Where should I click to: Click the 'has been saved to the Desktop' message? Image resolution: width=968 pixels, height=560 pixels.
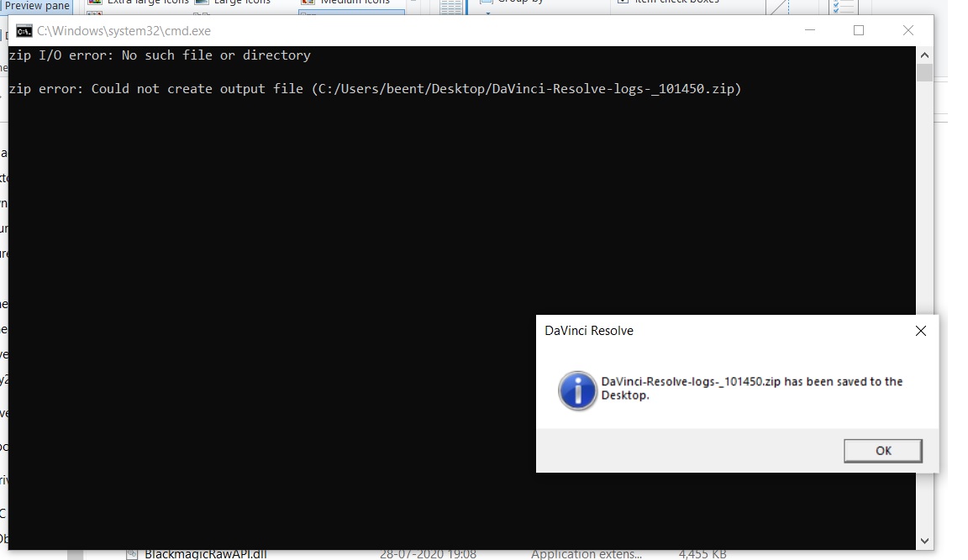[x=752, y=388]
